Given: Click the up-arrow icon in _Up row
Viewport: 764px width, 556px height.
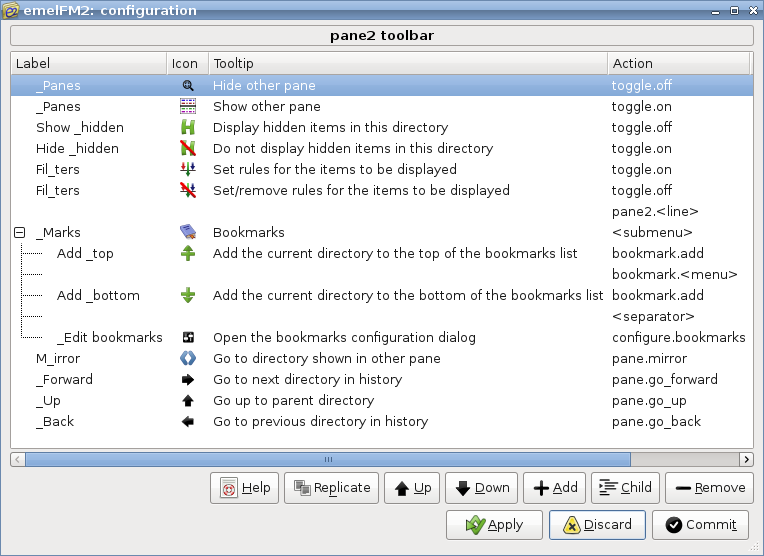Looking at the screenshot, I should pyautogui.click(x=188, y=401).
